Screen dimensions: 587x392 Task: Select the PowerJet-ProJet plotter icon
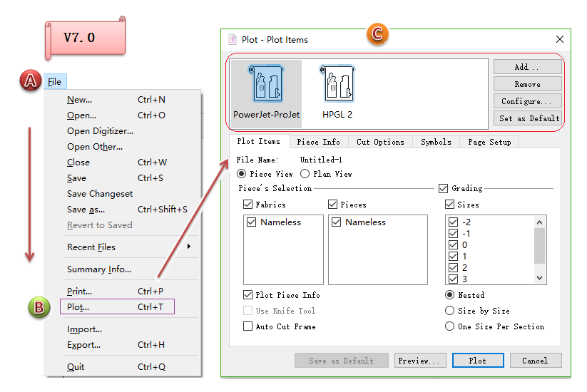coord(267,84)
